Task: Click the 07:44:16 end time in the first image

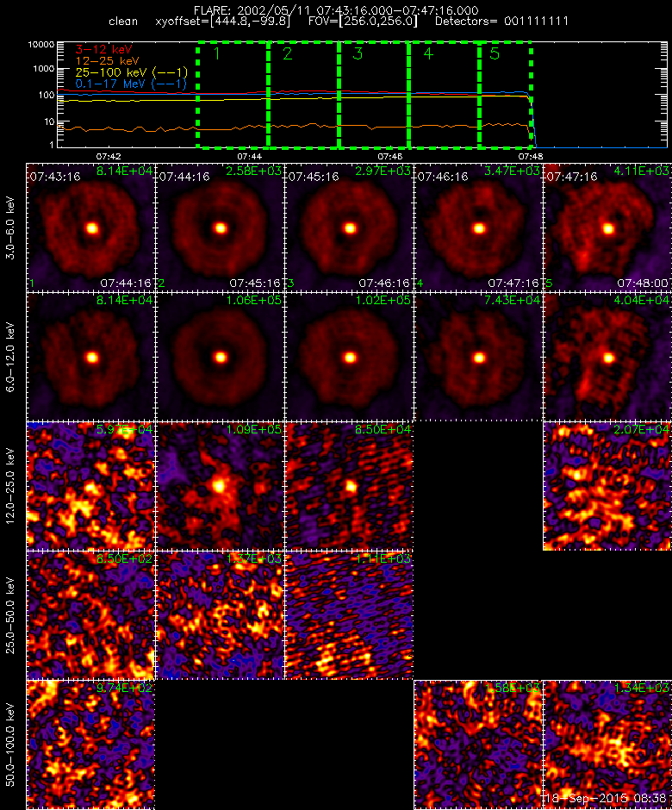Action: [x=126, y=283]
